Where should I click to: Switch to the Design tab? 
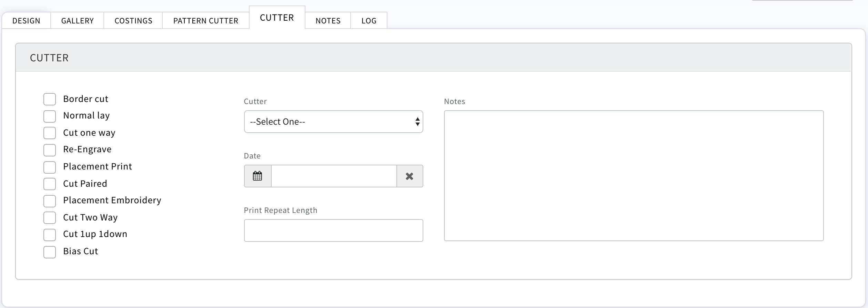(x=26, y=21)
